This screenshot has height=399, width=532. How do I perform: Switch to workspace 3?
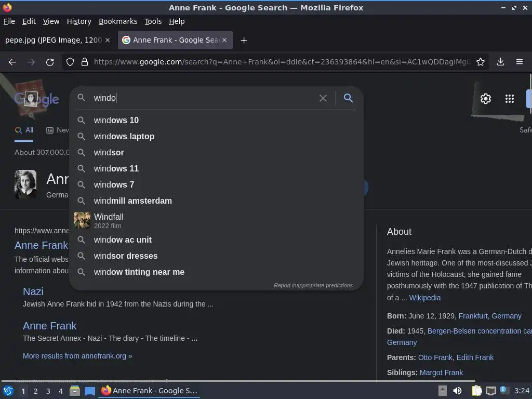point(48,391)
